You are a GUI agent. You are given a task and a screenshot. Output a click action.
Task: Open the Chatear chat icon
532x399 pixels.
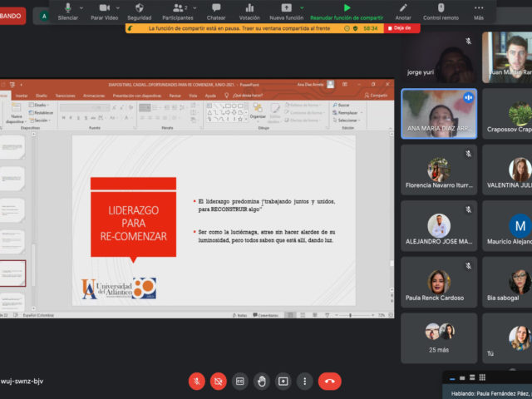click(216, 7)
